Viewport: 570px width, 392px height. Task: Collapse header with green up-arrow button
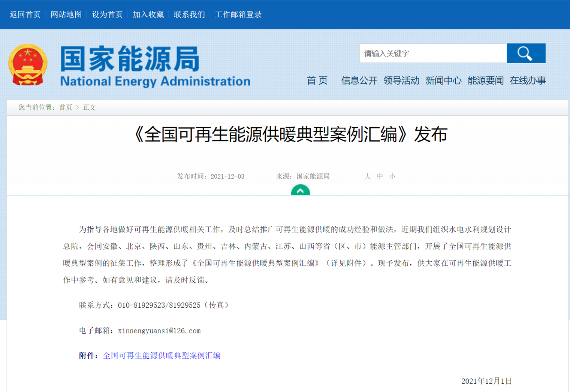pos(300,190)
